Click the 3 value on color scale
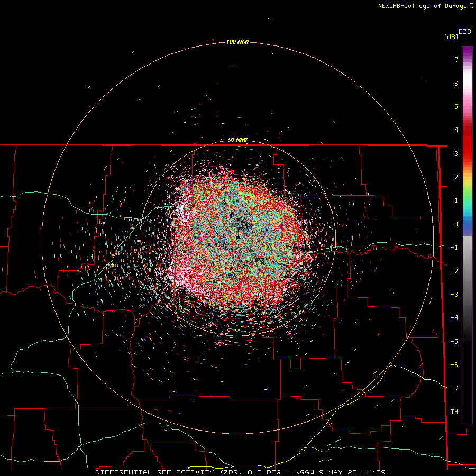This screenshot has height=476, width=476. click(456, 153)
